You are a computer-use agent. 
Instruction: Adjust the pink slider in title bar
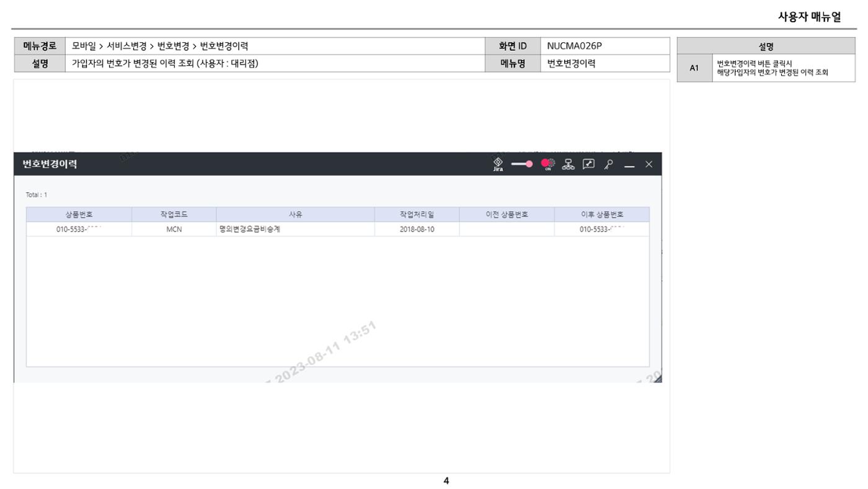(x=521, y=164)
